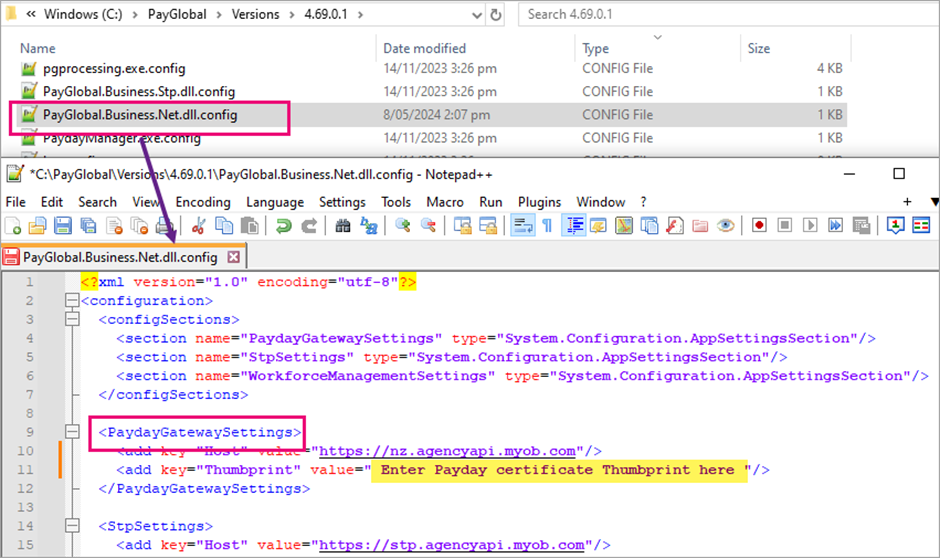The height and width of the screenshot is (558, 940).
Task: Click the Open file folder icon
Action: [39, 226]
